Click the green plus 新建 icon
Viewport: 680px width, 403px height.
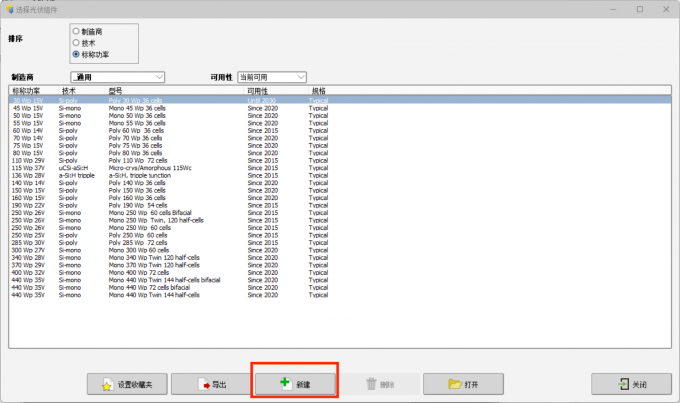pyautogui.click(x=286, y=384)
